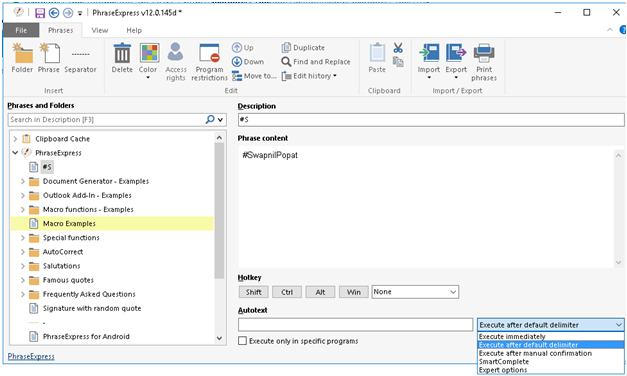Screen dimensions: 627x376
Task: Enable Execute only in specific programs
Action: coord(242,341)
